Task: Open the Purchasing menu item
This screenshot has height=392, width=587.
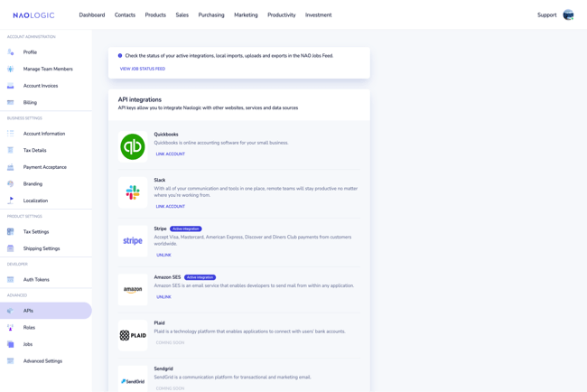Action: tap(211, 15)
